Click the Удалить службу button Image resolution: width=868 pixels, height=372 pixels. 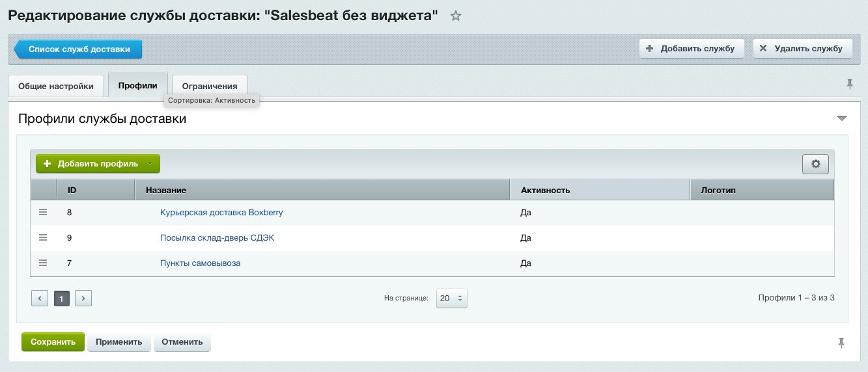802,49
